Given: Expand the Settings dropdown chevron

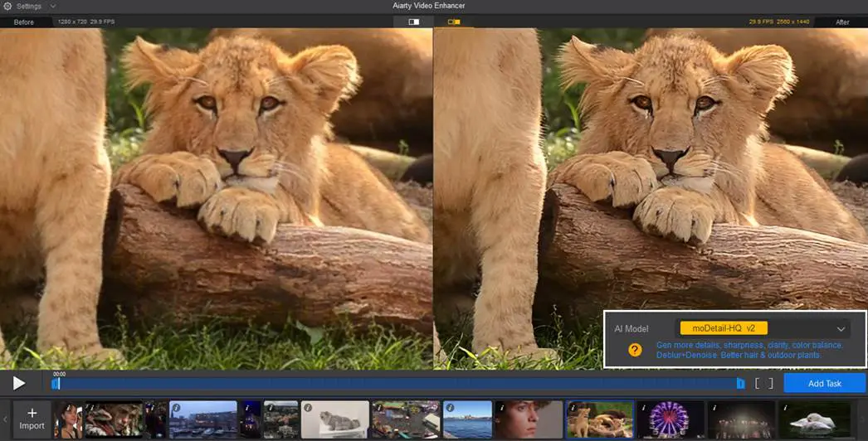Looking at the screenshot, I should coord(53,6).
